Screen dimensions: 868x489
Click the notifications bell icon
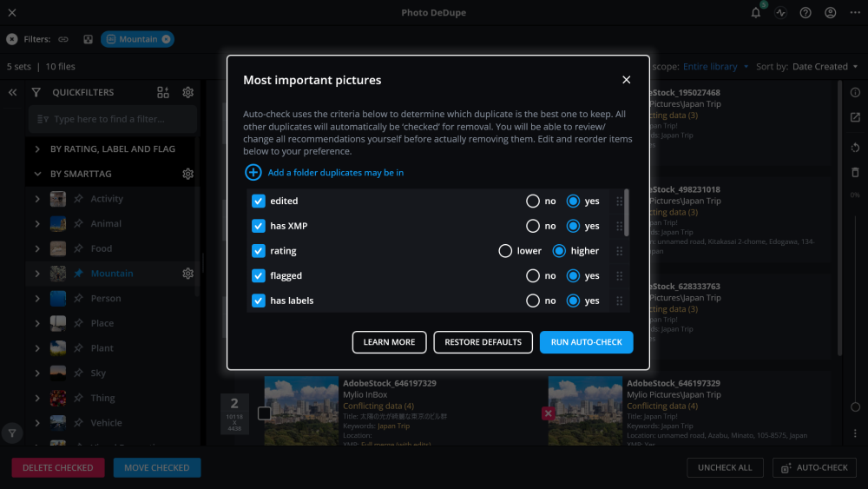click(755, 13)
